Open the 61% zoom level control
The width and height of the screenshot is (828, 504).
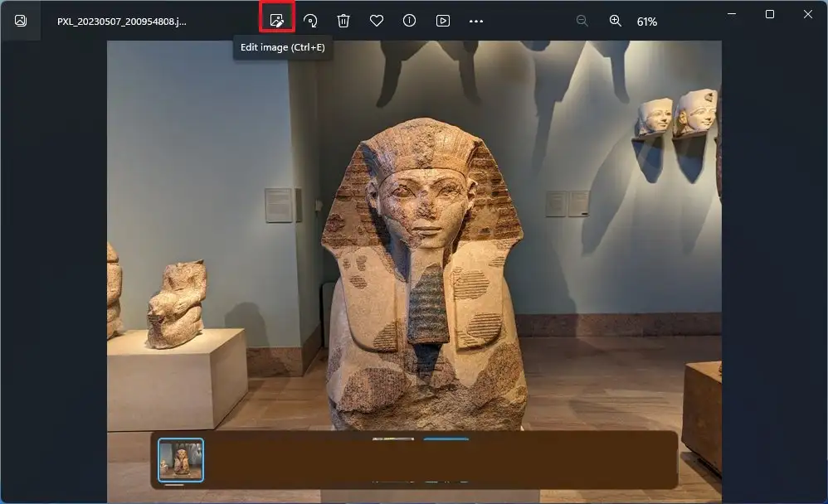click(647, 21)
